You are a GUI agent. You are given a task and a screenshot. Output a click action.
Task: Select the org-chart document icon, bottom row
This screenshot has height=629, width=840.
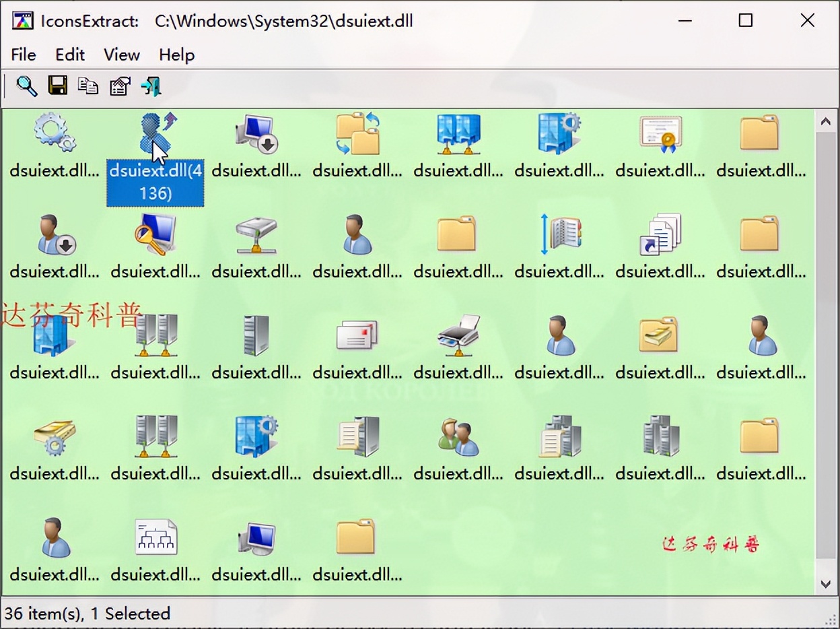155,537
